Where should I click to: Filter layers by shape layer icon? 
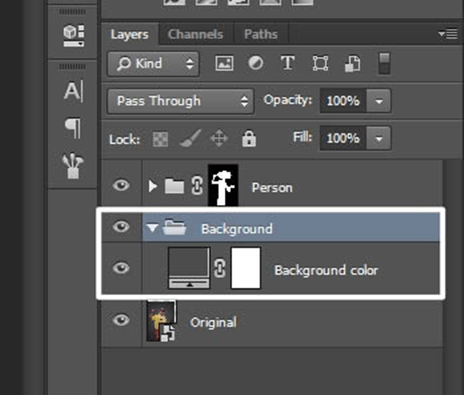click(320, 63)
